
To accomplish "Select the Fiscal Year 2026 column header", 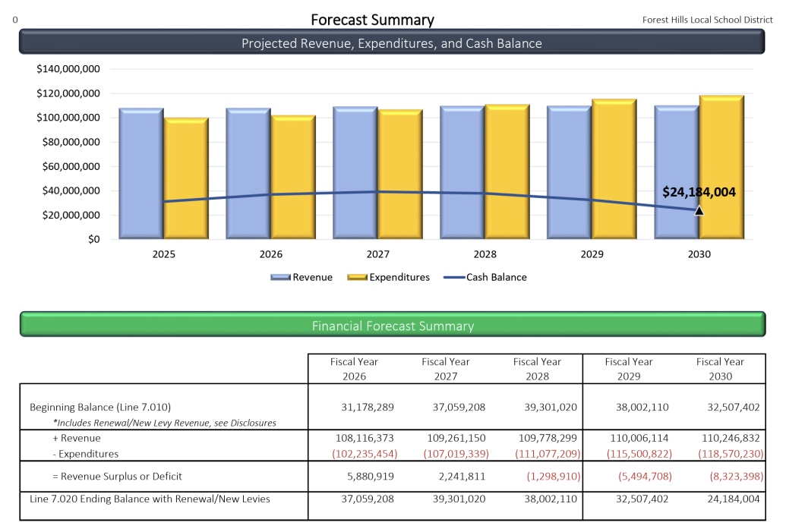I will point(353,369).
